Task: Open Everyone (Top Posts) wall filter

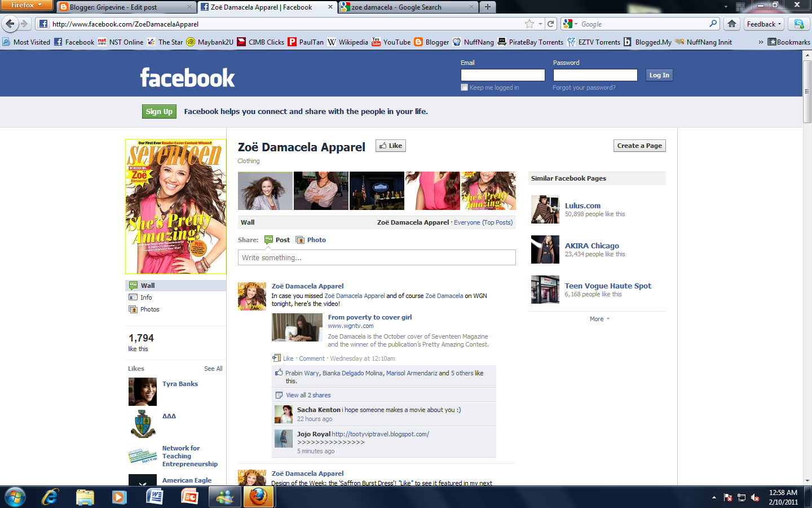Action: 483,222
